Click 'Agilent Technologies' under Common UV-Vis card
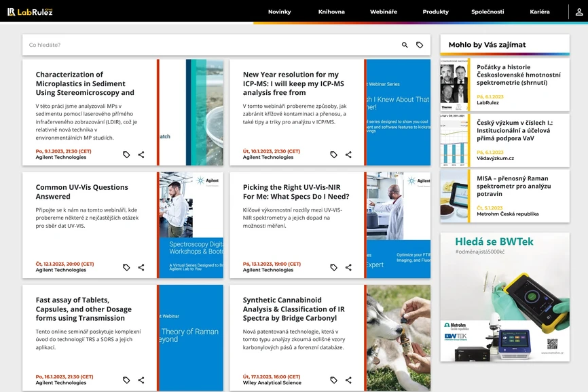The width and height of the screenshot is (588, 392). click(x=60, y=270)
